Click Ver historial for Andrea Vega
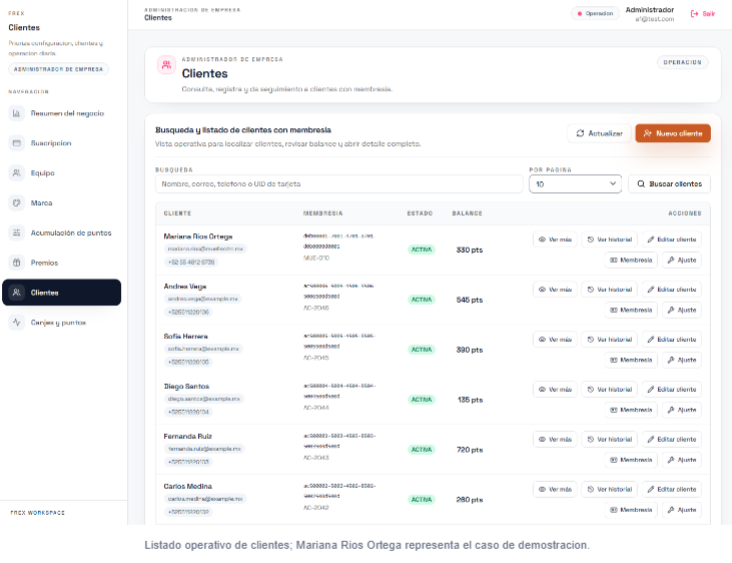732x563 pixels. (x=609, y=289)
